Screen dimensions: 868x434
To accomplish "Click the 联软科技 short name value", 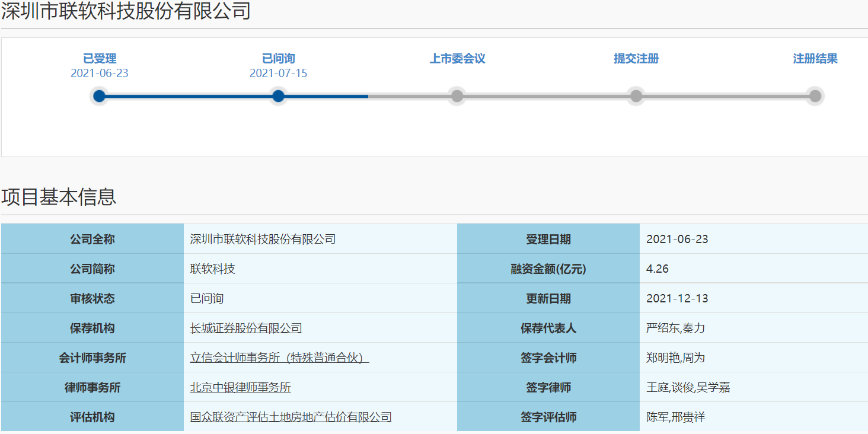I will point(212,269).
